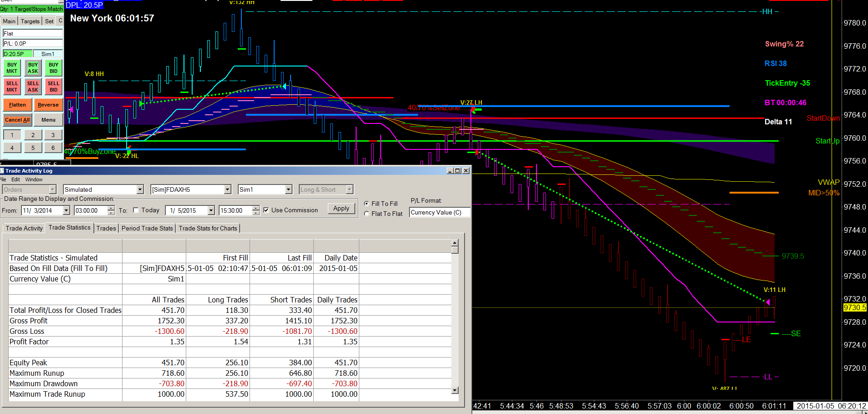Viewport: 868px width, 414px height.
Task: Select the Fill To Fill radio option
Action: click(x=367, y=204)
